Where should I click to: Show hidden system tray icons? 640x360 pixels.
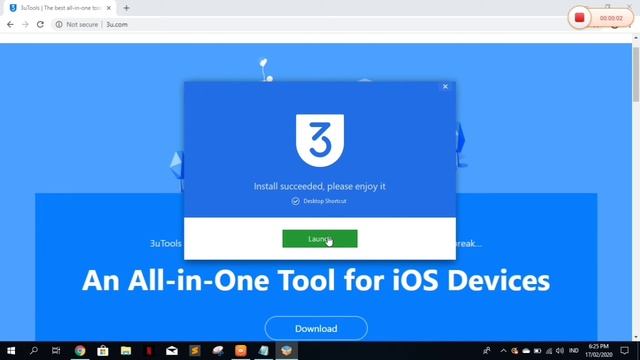(503, 351)
